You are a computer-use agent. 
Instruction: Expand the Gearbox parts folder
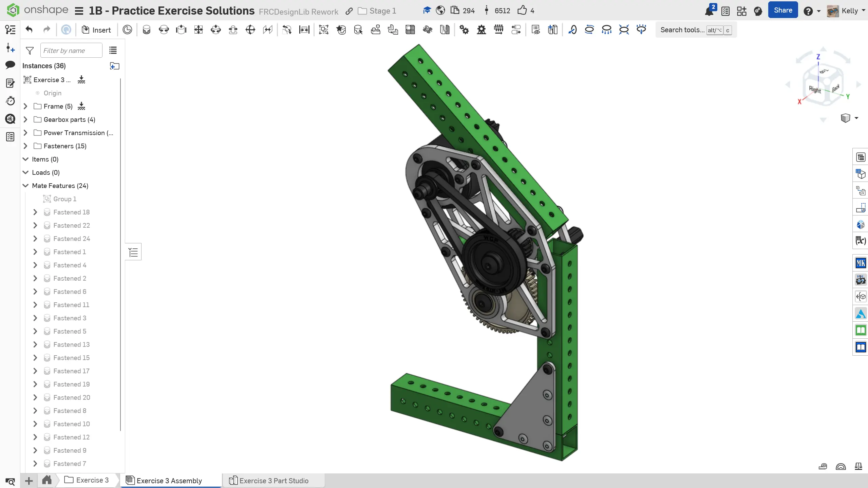point(26,119)
